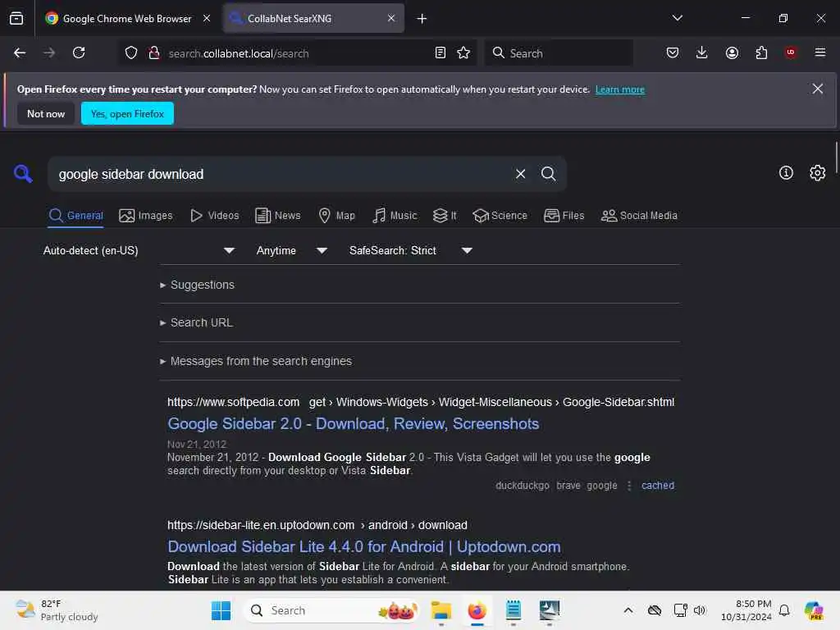The image size is (840, 630).
Task: Open the Windows Start menu
Action: pos(221,610)
